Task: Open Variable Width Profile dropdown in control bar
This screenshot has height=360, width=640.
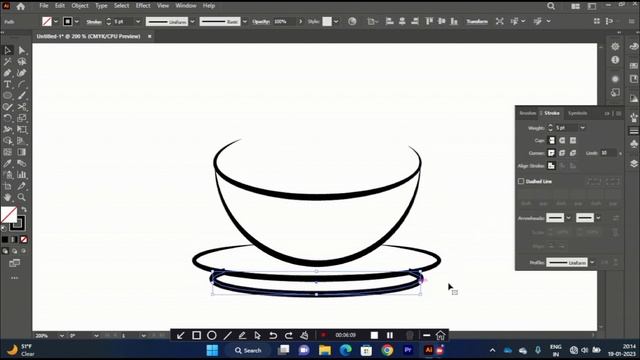Action: [192, 21]
